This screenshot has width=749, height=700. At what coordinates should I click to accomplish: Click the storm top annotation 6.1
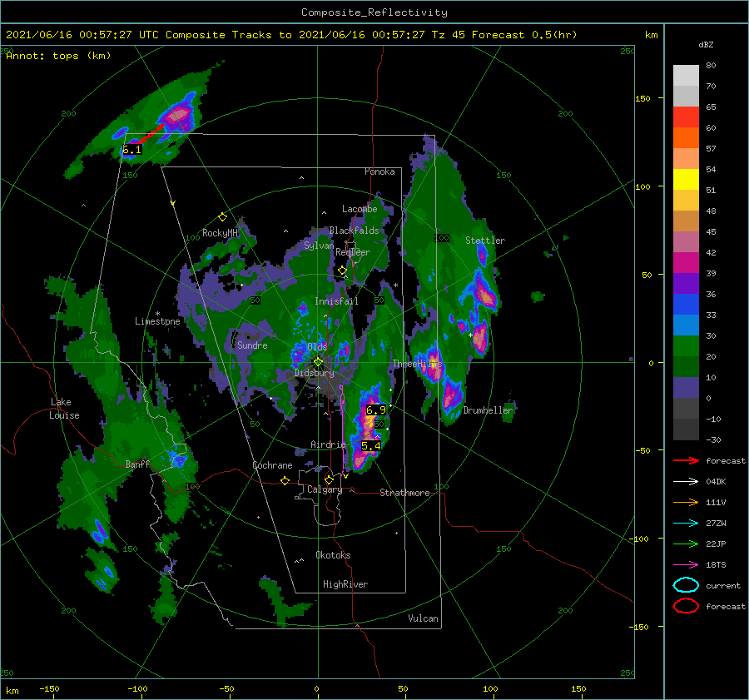[x=131, y=150]
